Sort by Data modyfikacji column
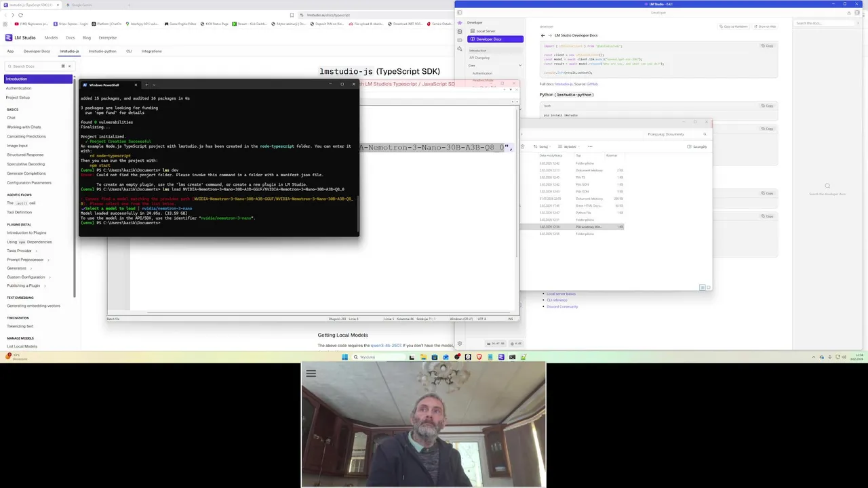Viewport: 868px width, 488px height. click(551, 155)
